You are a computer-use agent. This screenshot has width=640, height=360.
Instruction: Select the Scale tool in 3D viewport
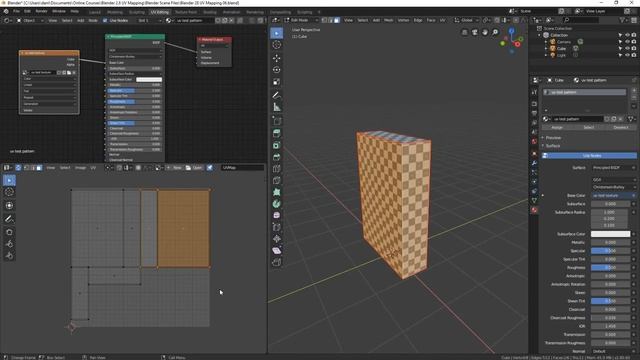(x=277, y=82)
